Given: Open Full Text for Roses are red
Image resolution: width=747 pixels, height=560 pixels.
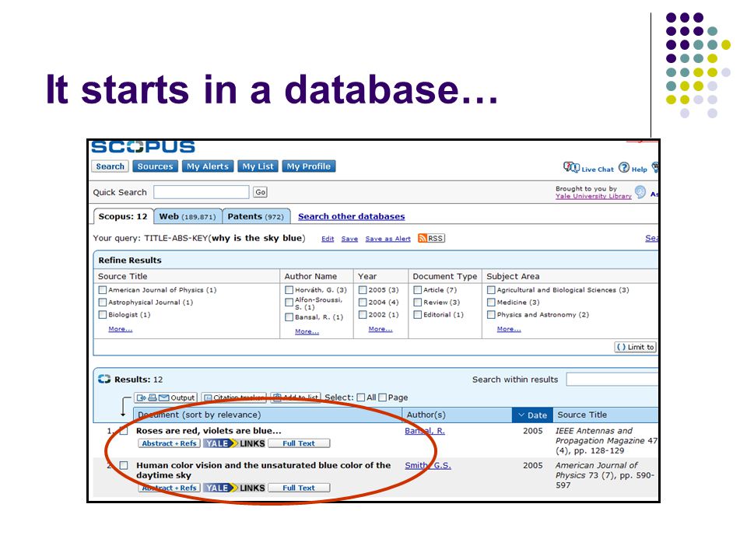Looking at the screenshot, I should pos(299,443).
